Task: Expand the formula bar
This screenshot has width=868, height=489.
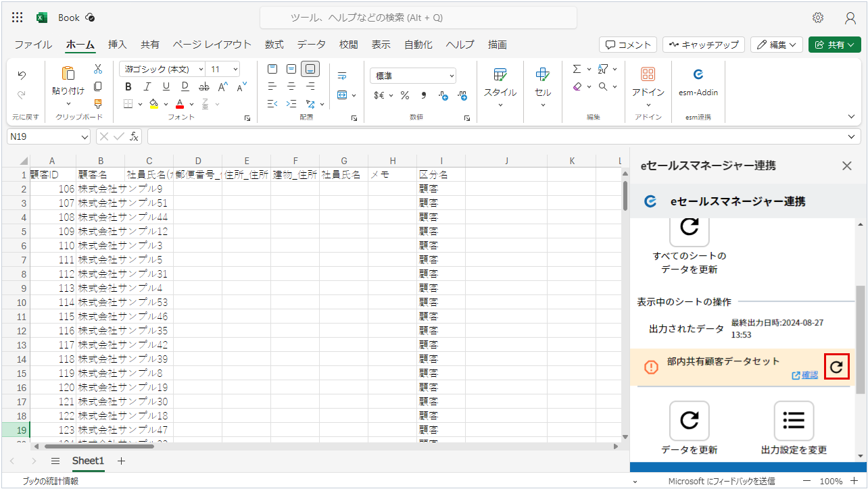Action: [851, 136]
